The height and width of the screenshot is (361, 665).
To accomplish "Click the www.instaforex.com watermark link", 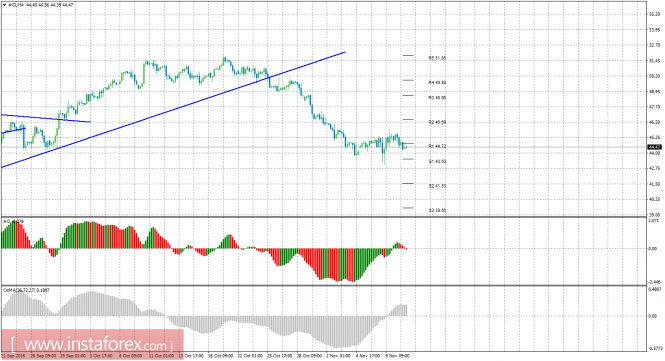I will pyautogui.click(x=92, y=344).
